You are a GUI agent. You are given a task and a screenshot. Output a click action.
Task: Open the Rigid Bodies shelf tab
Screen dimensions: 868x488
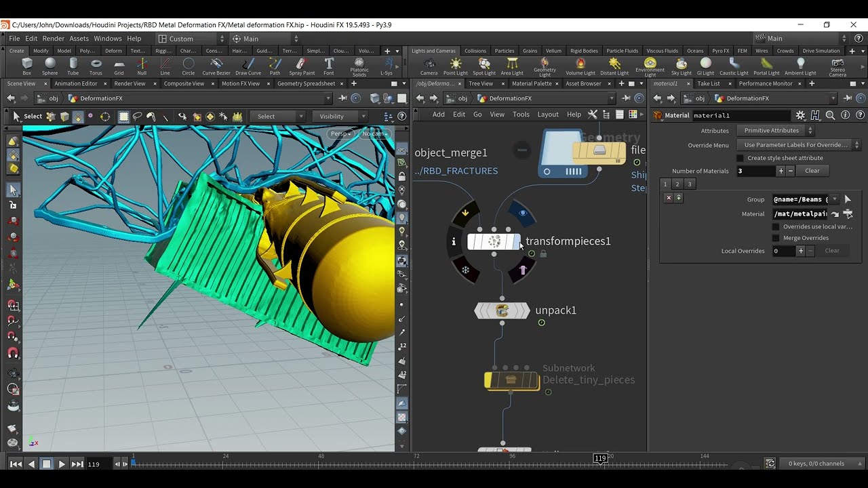[584, 51]
